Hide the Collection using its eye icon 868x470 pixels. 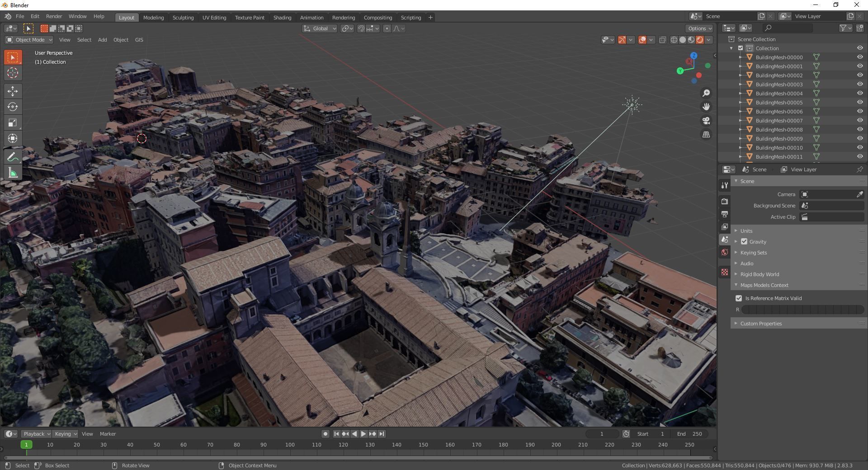tap(860, 48)
